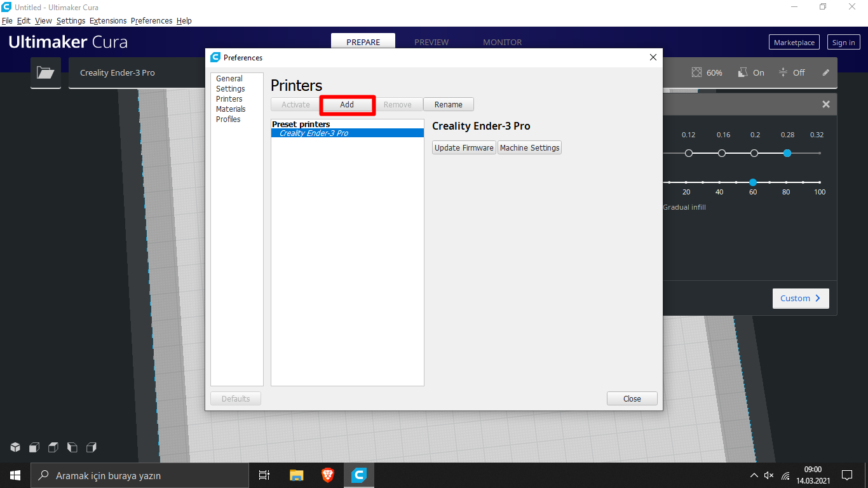Select the left side view cube icon
Viewport: 868px width, 488px height.
tap(72, 447)
